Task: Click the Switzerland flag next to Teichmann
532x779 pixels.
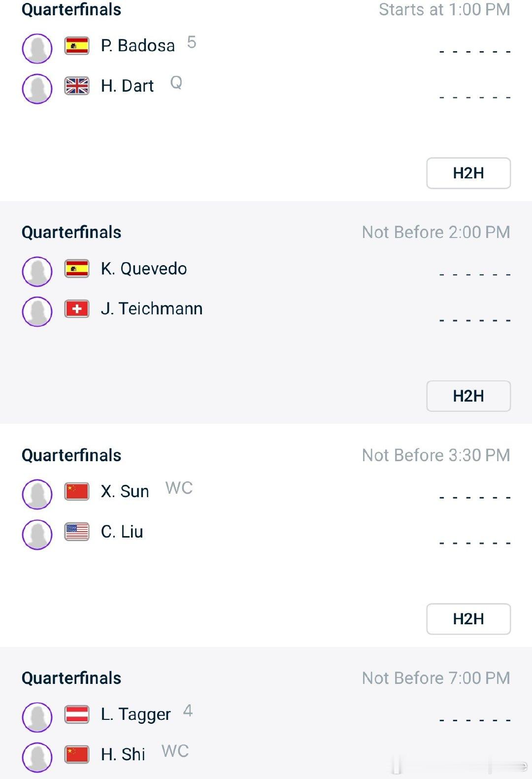Action: point(77,309)
